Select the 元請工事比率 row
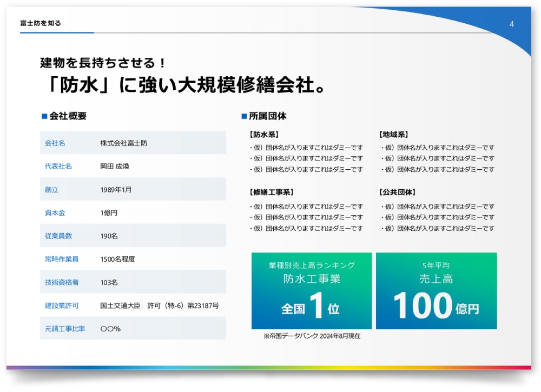This screenshot has height=392, width=541. click(133, 329)
